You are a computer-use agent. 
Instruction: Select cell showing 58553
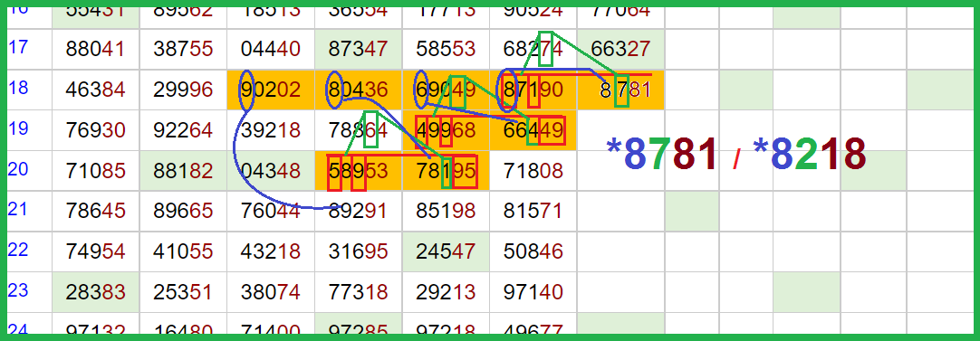coord(446,49)
